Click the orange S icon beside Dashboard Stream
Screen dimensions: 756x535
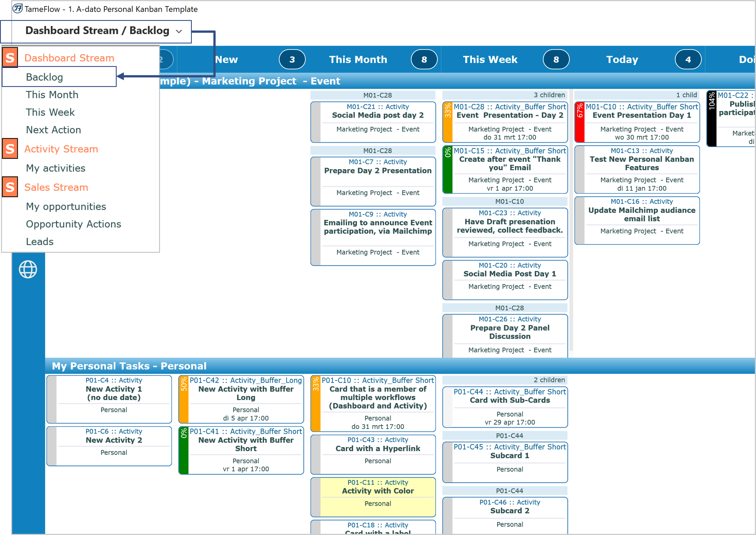(10, 58)
